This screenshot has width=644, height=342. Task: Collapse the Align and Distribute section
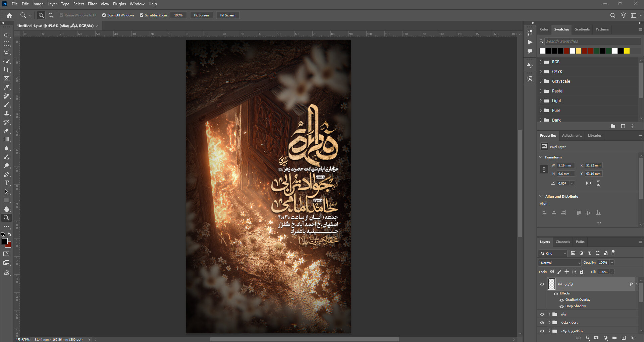pyautogui.click(x=541, y=196)
